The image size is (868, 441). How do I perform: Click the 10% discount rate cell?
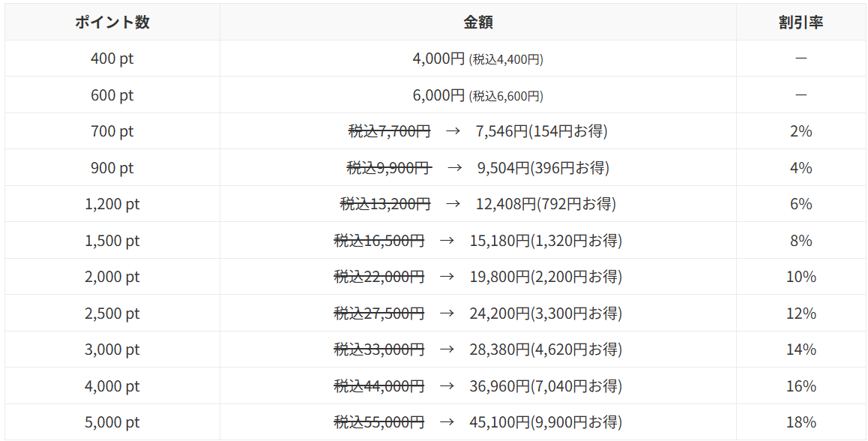(x=801, y=277)
